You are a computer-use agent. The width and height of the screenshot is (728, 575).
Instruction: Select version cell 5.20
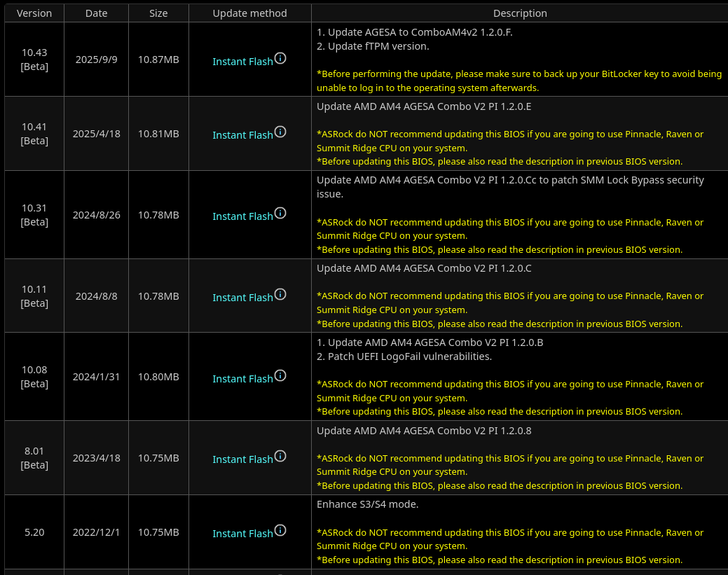pyautogui.click(x=34, y=532)
